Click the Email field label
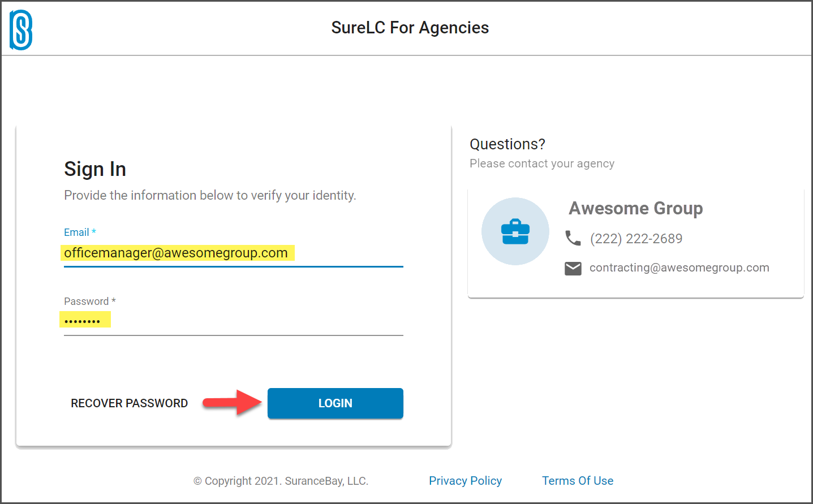 80,232
